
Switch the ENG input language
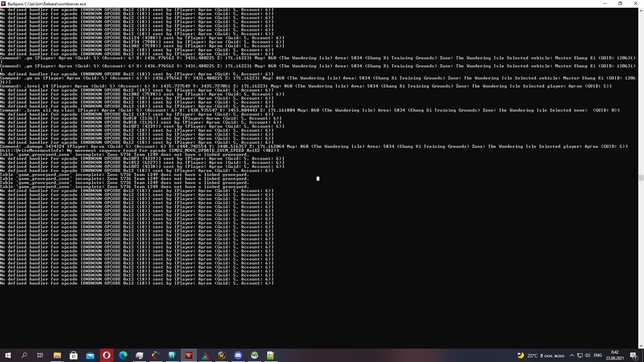598,355
